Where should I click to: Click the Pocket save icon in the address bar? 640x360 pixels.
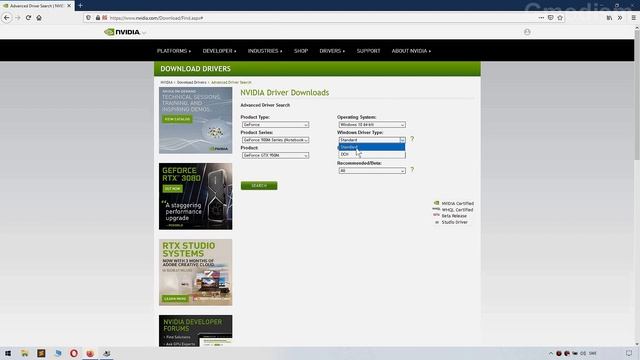tap(551, 18)
